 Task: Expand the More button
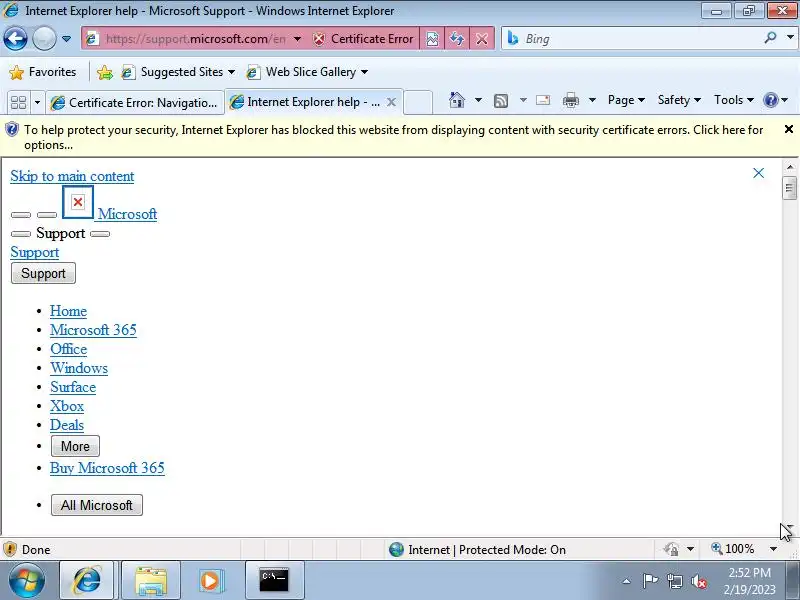coord(76,446)
